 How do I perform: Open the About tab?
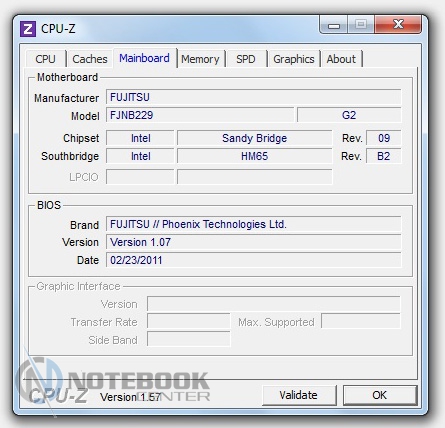(x=341, y=59)
